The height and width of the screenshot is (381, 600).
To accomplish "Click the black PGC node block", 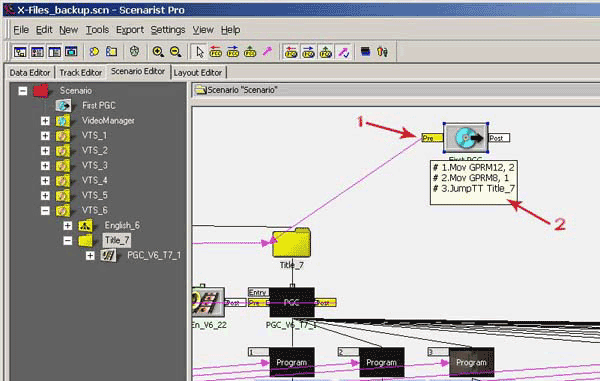I will point(292,303).
